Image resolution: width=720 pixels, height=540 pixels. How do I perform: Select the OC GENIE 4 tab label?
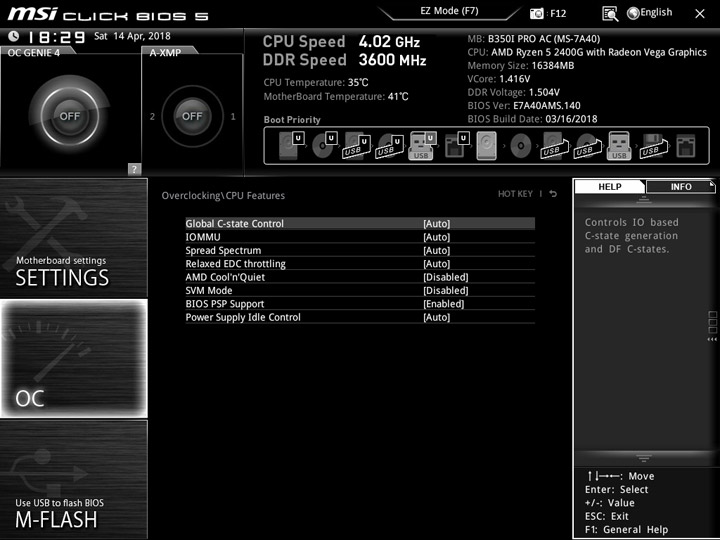(x=34, y=52)
